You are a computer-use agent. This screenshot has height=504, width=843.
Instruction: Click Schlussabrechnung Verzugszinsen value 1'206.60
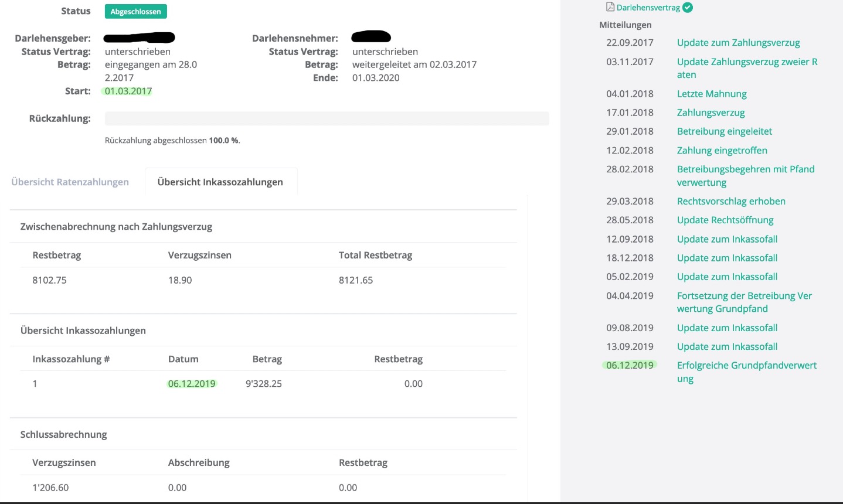click(50, 488)
